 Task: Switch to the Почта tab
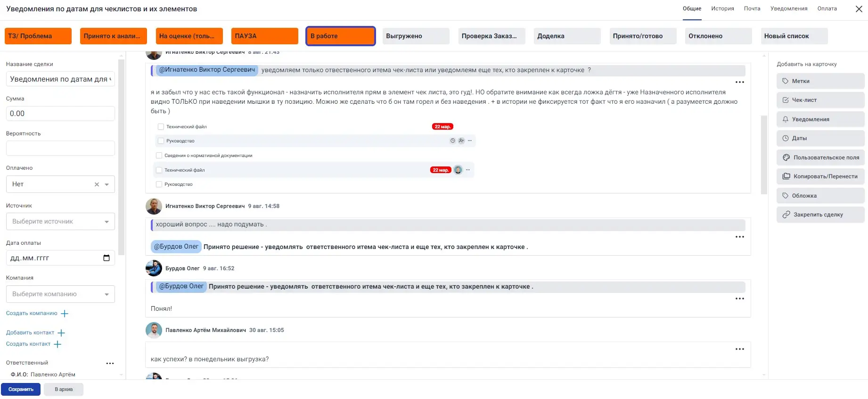[752, 8]
